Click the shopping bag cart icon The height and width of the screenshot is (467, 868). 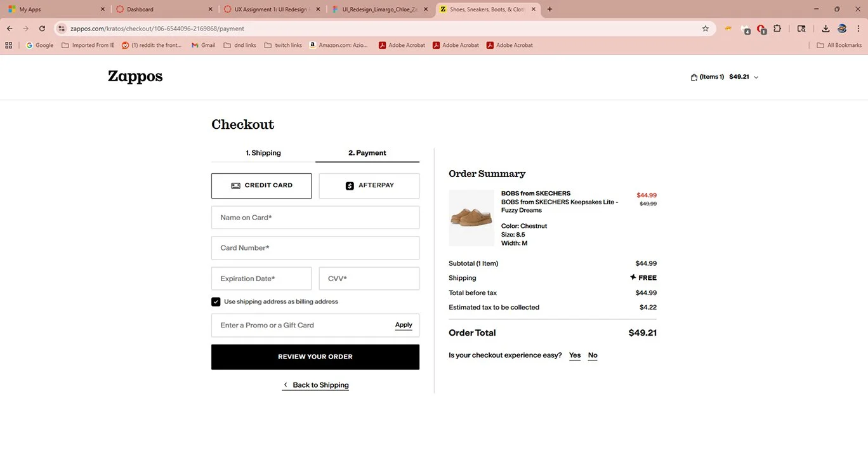coord(694,77)
